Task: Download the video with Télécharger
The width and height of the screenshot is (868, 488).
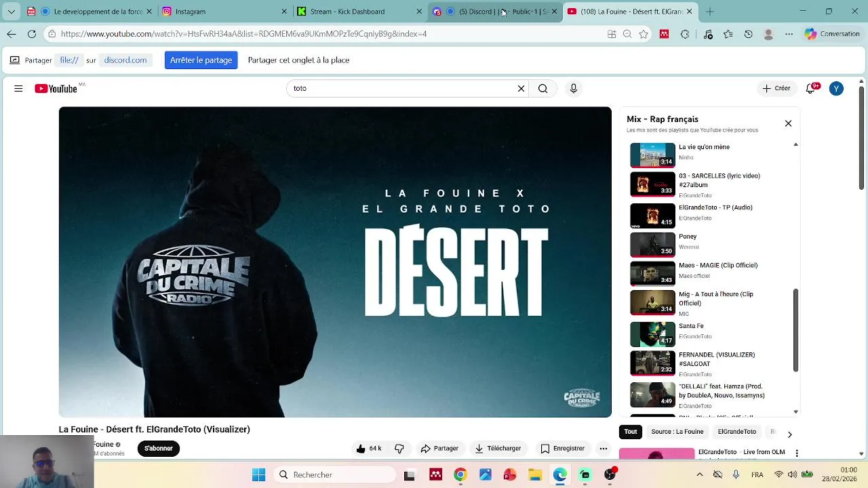Action: click(x=498, y=449)
